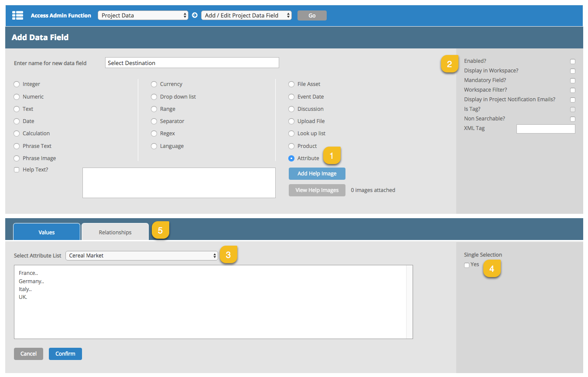Click the admin menu list icon

[17, 15]
